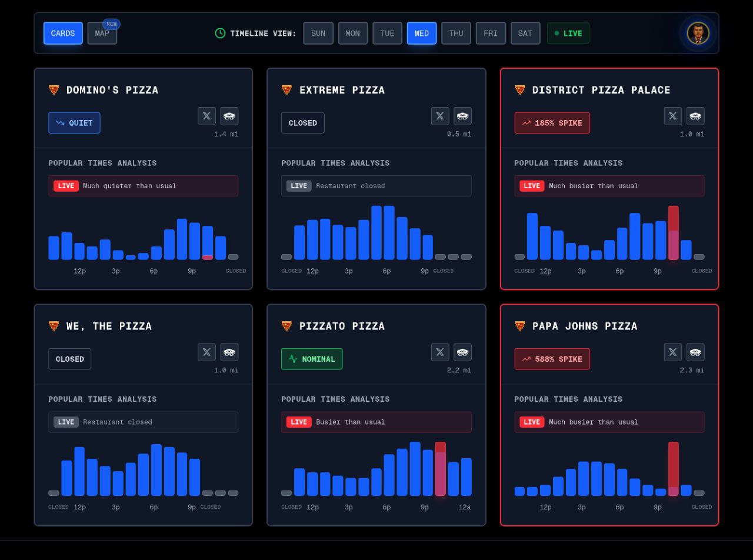
Task: Click red live bar in District Pizza chart
Action: tap(673, 232)
